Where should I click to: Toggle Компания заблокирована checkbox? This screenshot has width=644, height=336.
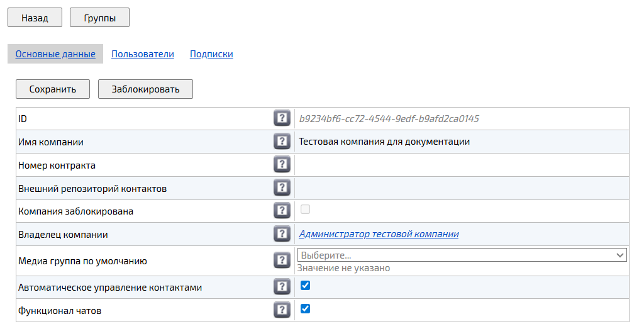tap(306, 210)
